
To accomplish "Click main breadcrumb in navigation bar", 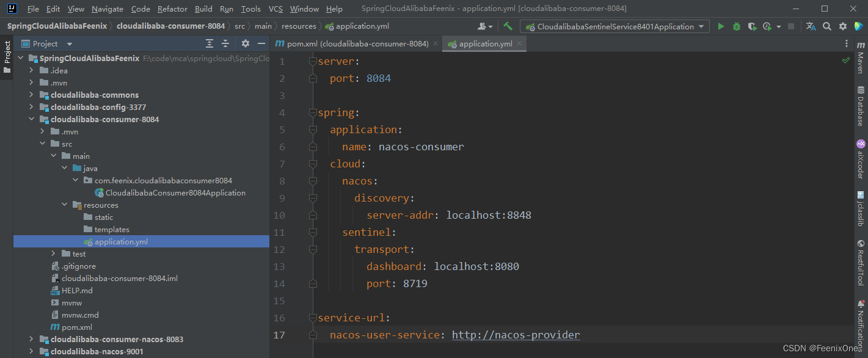I will [x=263, y=26].
